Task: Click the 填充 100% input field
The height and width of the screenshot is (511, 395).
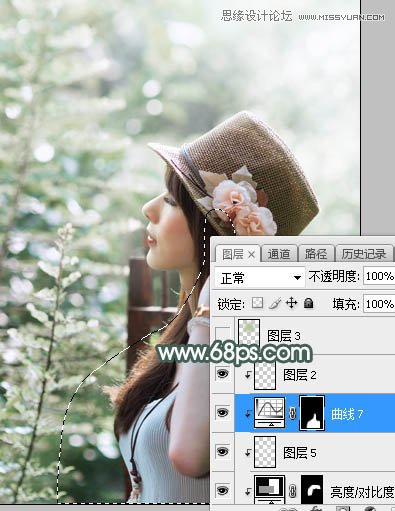Action: pos(379,304)
